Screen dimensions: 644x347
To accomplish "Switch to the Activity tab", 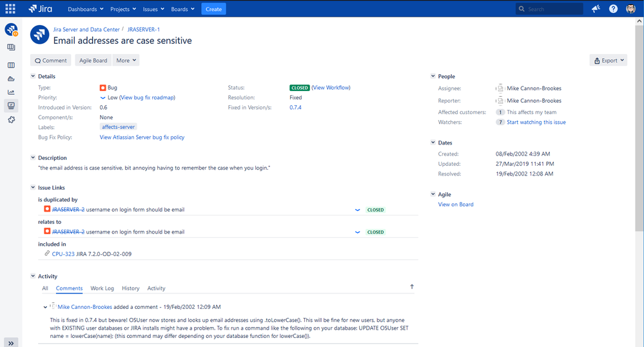I will pyautogui.click(x=156, y=288).
